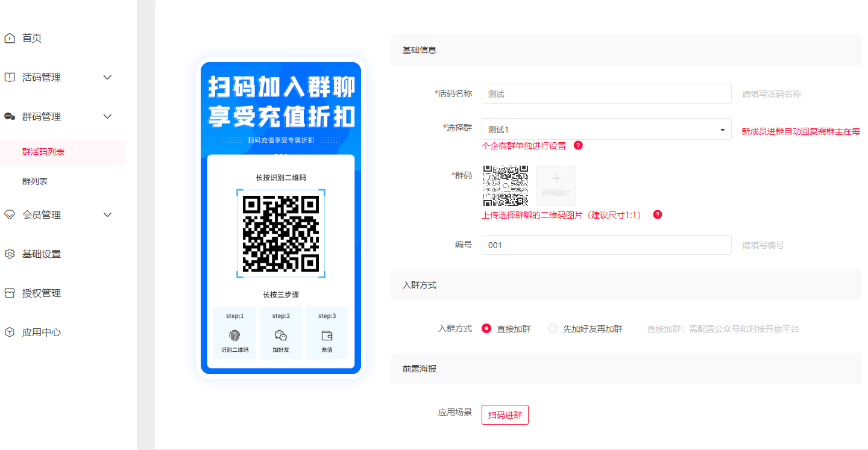Click the 群码管理 chat bubble icon

click(x=10, y=117)
